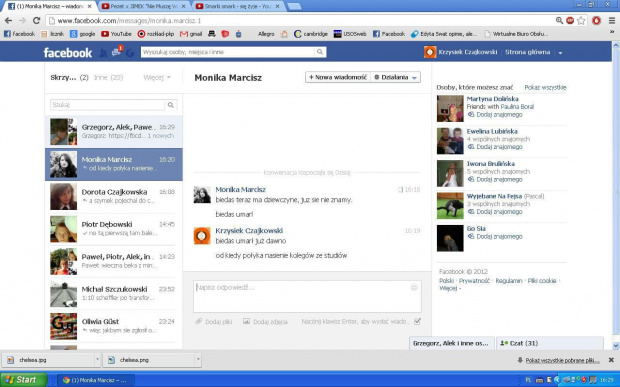
Task: Open the chelsea.jpg download arrow menu
Action: click(97, 360)
